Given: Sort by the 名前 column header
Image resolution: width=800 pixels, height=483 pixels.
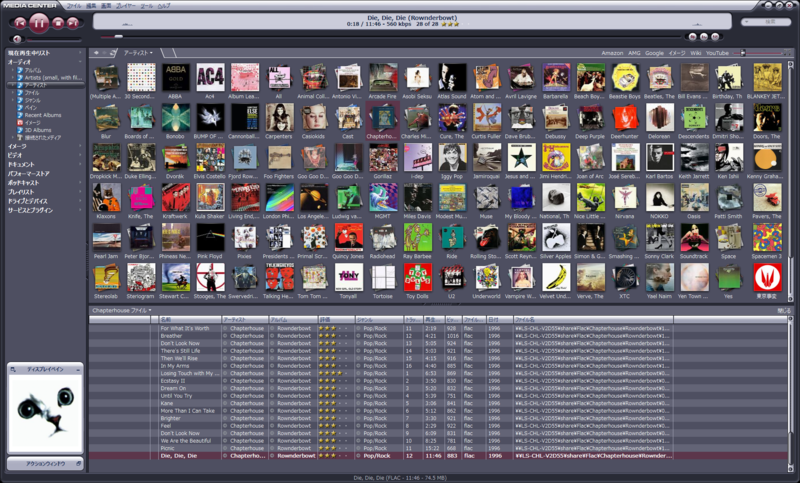Looking at the screenshot, I should click(190, 319).
